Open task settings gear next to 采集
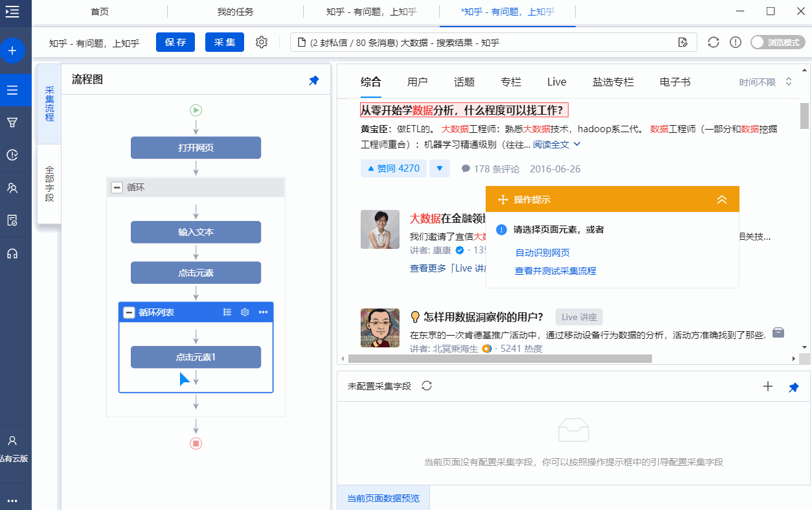The height and width of the screenshot is (510, 812). (x=262, y=42)
